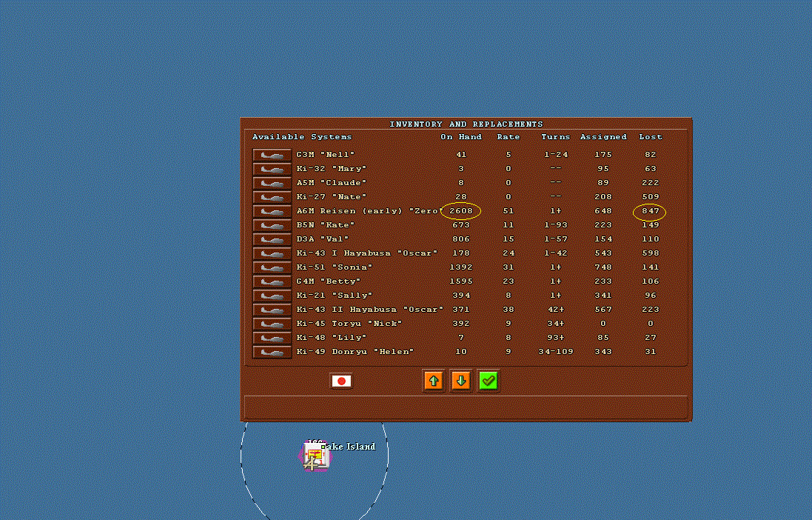Click the Ki-51 Sonia on-hand value 1392
The height and width of the screenshot is (520, 812).
click(461, 267)
